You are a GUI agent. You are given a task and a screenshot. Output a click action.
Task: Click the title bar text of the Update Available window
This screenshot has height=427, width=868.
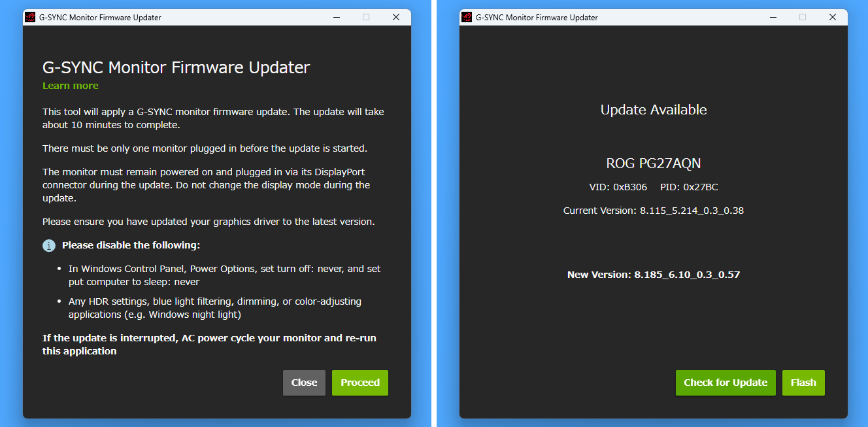click(537, 18)
